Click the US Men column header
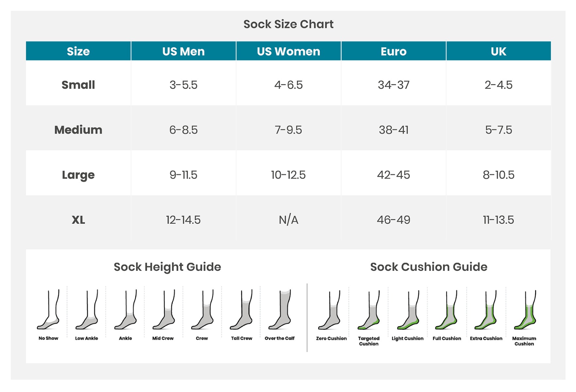The image size is (576, 392). click(x=183, y=51)
